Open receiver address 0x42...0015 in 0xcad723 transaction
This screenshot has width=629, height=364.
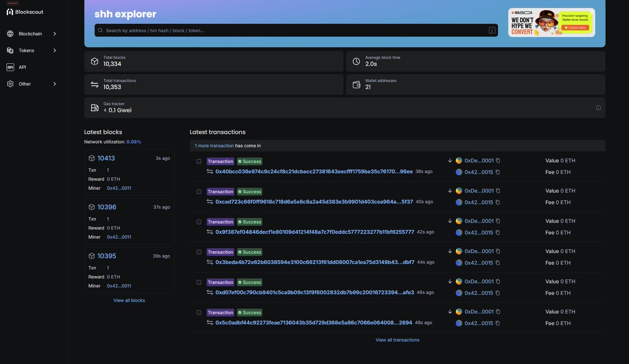[479, 202]
